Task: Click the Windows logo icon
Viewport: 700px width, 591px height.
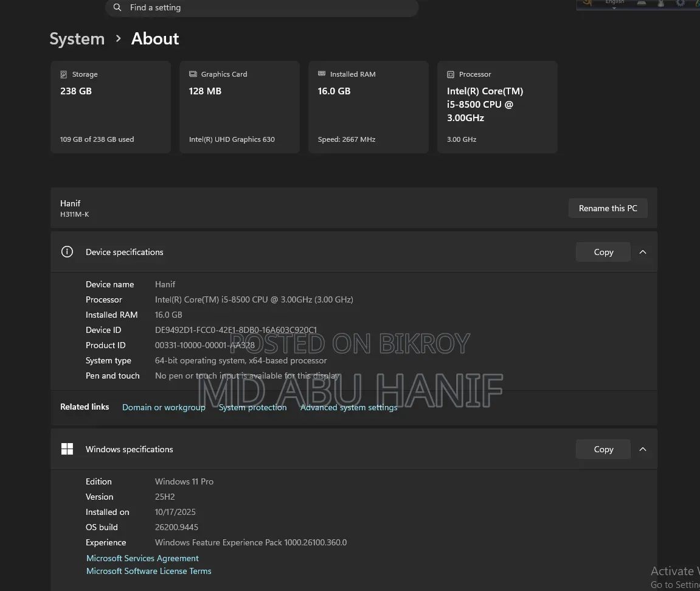Action: click(x=67, y=449)
